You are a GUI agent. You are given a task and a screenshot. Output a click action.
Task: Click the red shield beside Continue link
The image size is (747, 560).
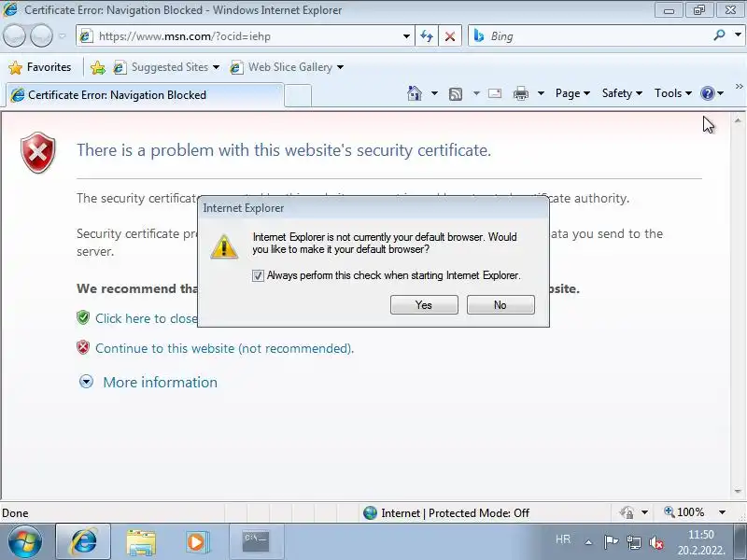83,347
